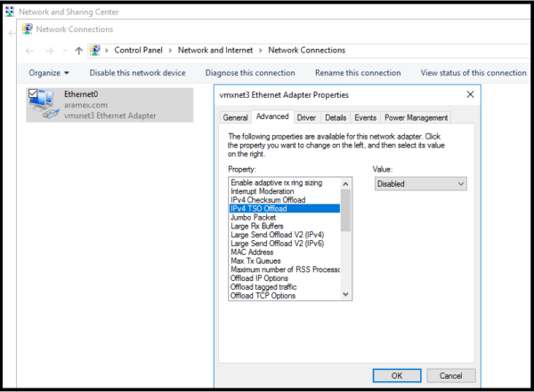534x392 pixels.
Task: Click the Network and Sharing Center title icon
Action: click(10, 12)
